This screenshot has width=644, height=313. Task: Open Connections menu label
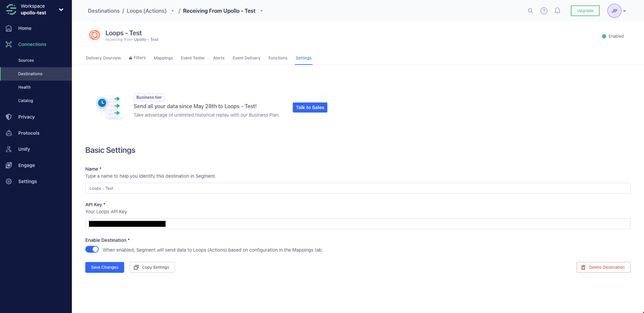tap(32, 44)
